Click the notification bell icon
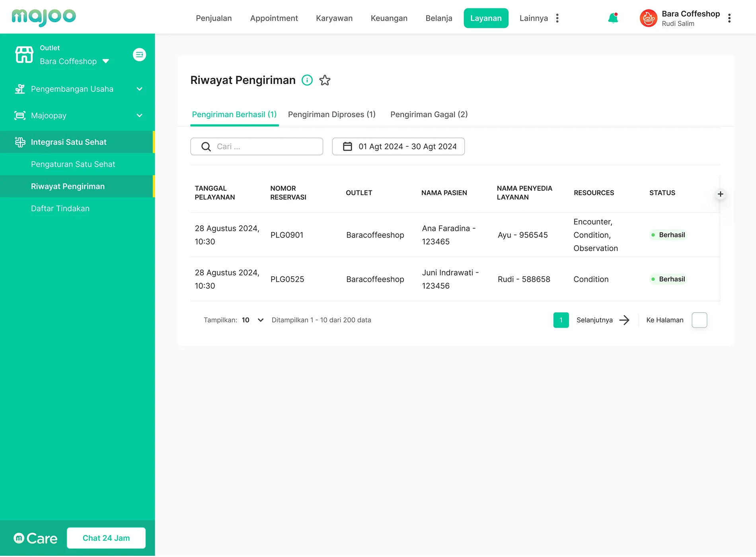Screen dimensions: 756x557 pos(613,18)
